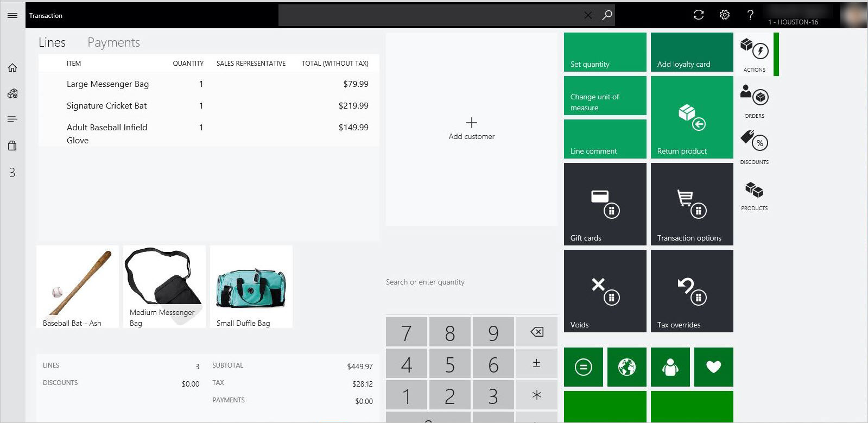Click the green globe tile
868x423 pixels.
(627, 367)
